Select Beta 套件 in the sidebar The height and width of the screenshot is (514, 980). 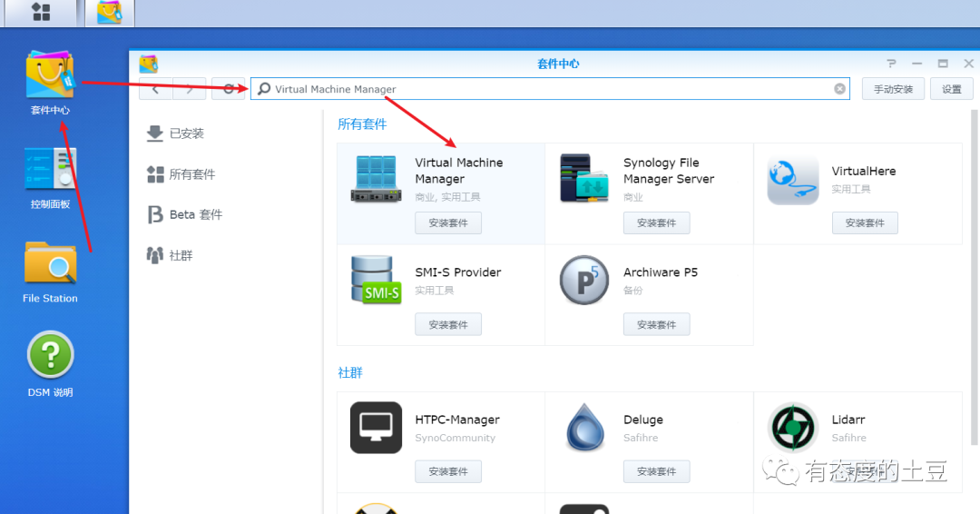pos(184,214)
